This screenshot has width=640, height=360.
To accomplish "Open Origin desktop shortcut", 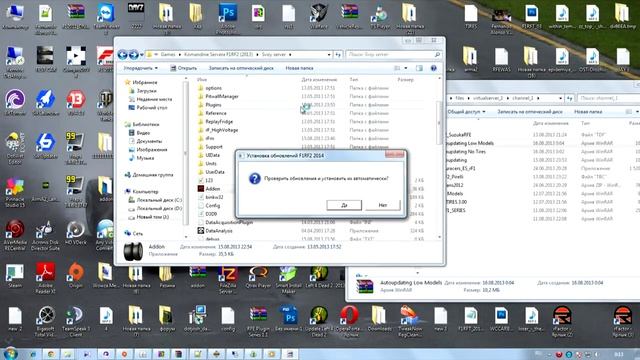I will pyautogui.click(x=76, y=276).
